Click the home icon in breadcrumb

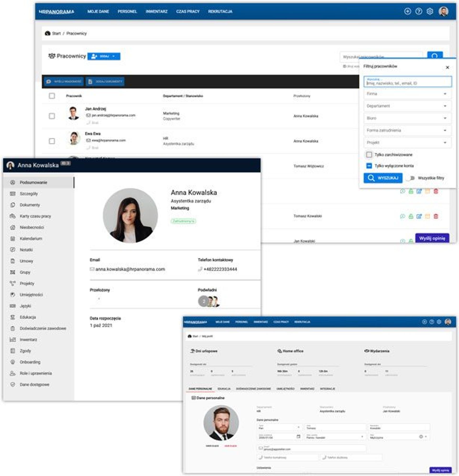(x=48, y=33)
